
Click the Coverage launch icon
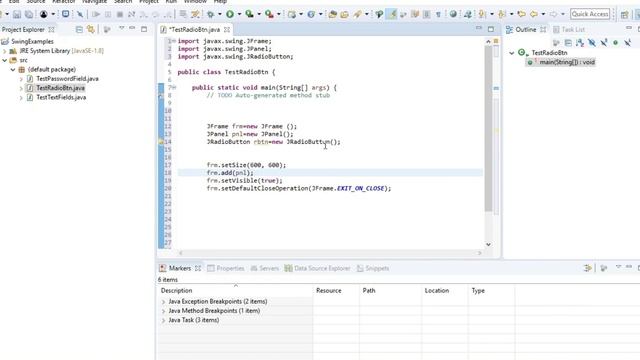pos(249,14)
